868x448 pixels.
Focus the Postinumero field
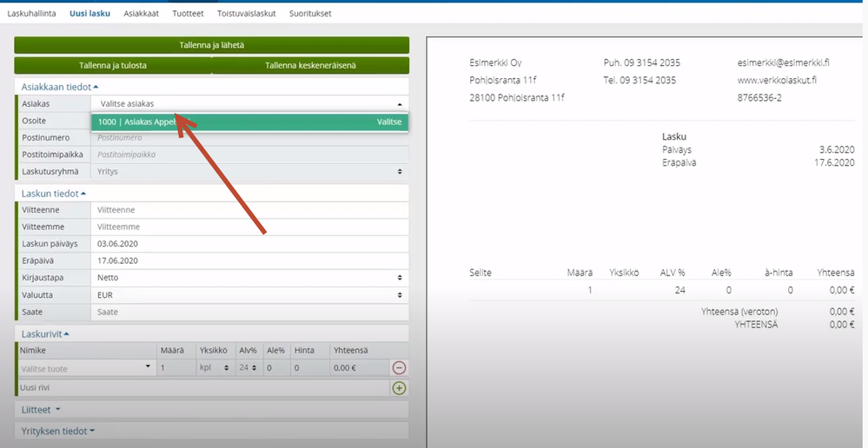pyautogui.click(x=249, y=138)
